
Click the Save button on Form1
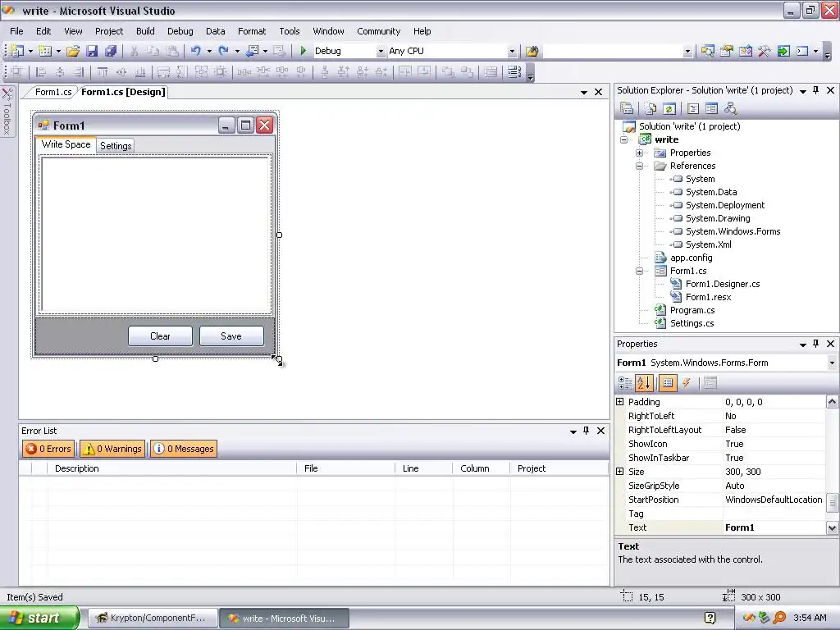[231, 336]
